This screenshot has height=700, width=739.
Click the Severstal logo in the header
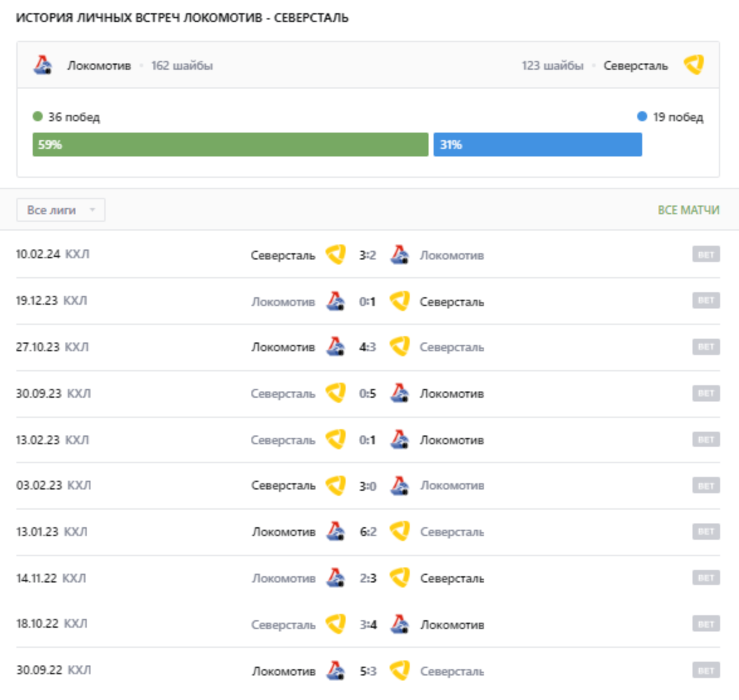point(694,65)
